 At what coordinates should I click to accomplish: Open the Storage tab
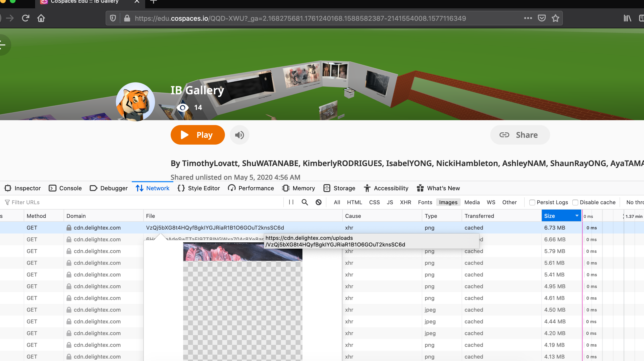tap(339, 188)
